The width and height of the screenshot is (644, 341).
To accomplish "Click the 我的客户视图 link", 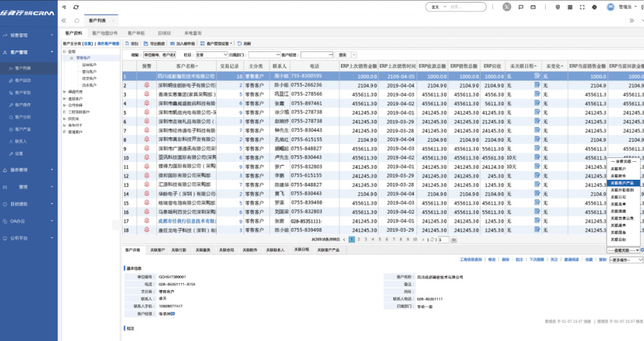I will pyautogui.click(x=109, y=43).
